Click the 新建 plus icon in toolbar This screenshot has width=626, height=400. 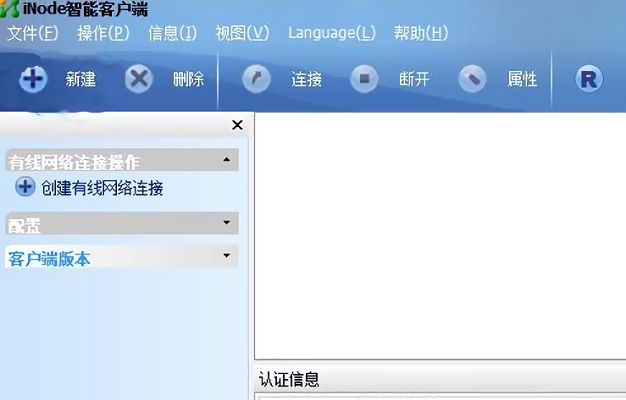[33, 80]
